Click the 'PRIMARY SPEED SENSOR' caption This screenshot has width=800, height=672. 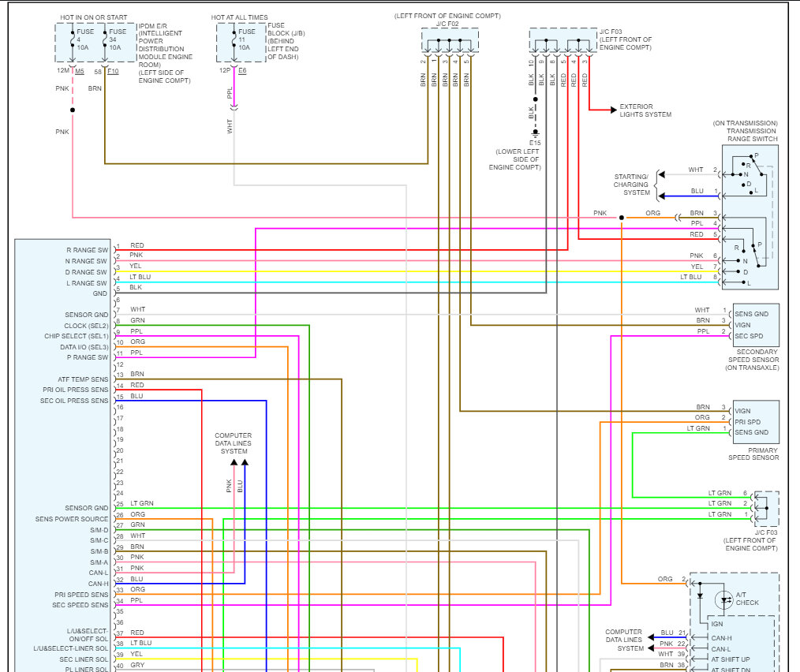point(753,454)
